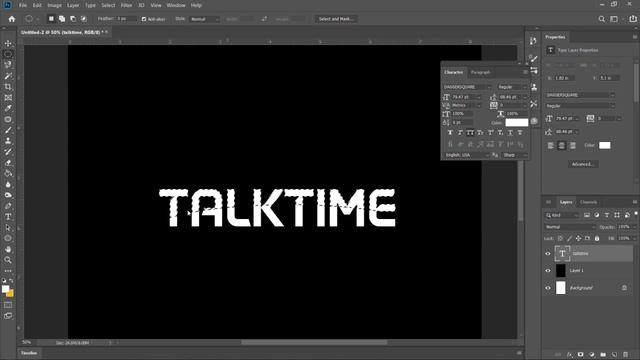Click the Add to selection icon

point(62,19)
